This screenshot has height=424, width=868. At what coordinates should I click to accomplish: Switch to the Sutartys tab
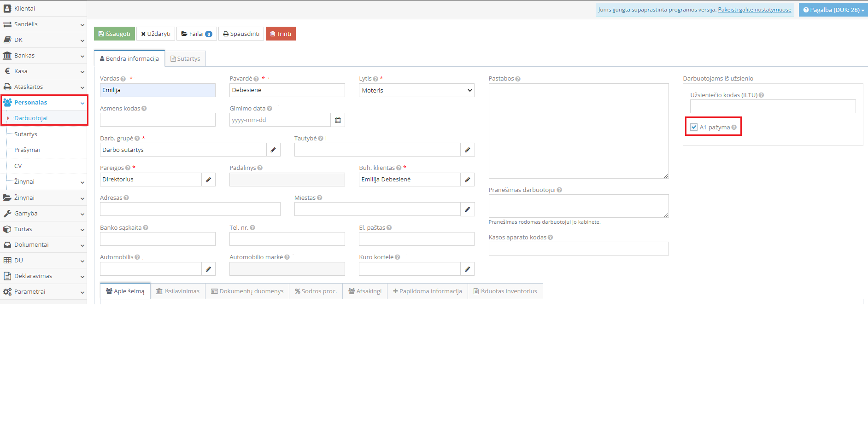[x=185, y=59]
